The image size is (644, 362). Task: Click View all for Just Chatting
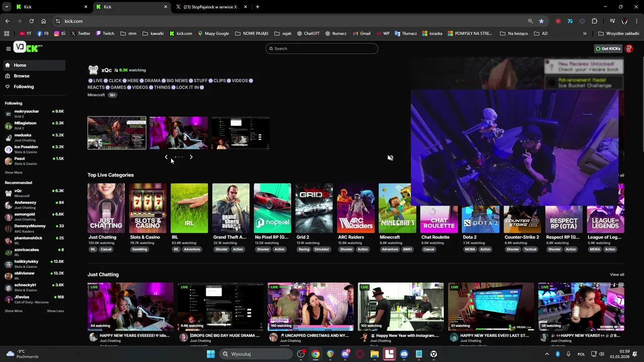click(617, 275)
